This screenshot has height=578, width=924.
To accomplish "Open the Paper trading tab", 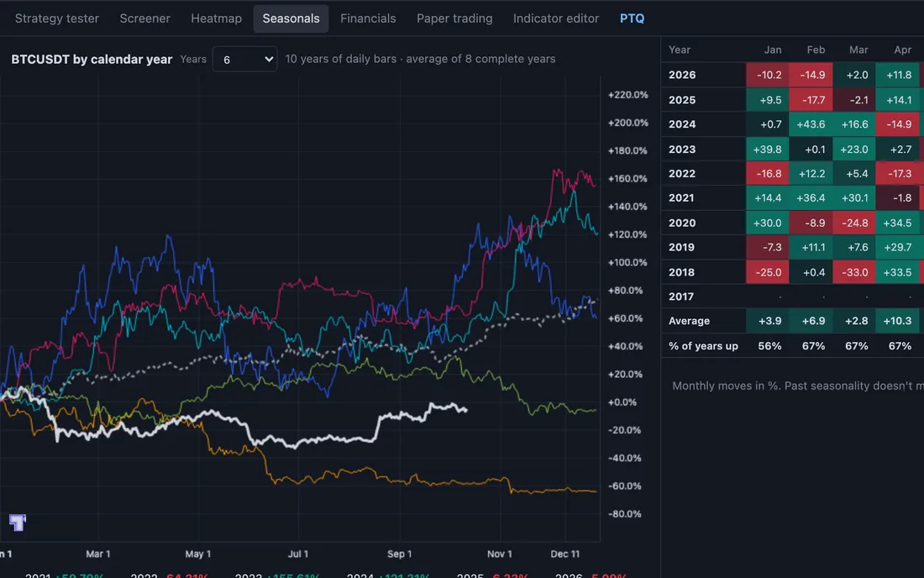I will (454, 18).
